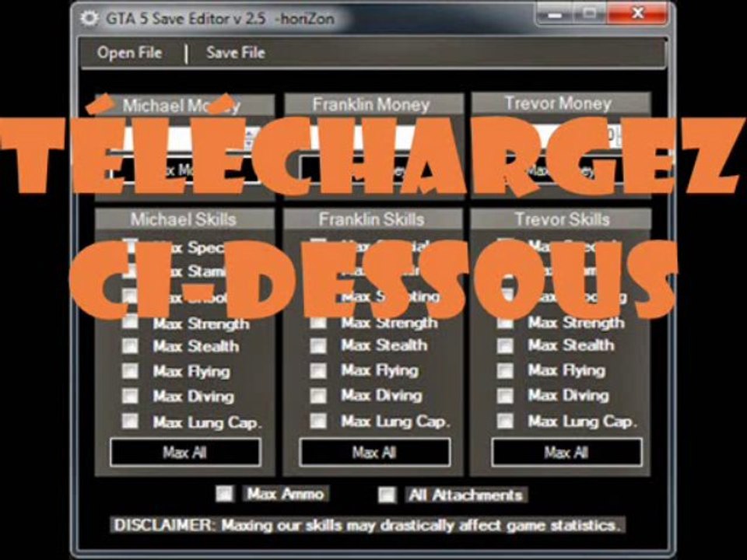Tick Franklin's Max Stealth checkbox
This screenshot has height=560, width=747.
coord(318,345)
